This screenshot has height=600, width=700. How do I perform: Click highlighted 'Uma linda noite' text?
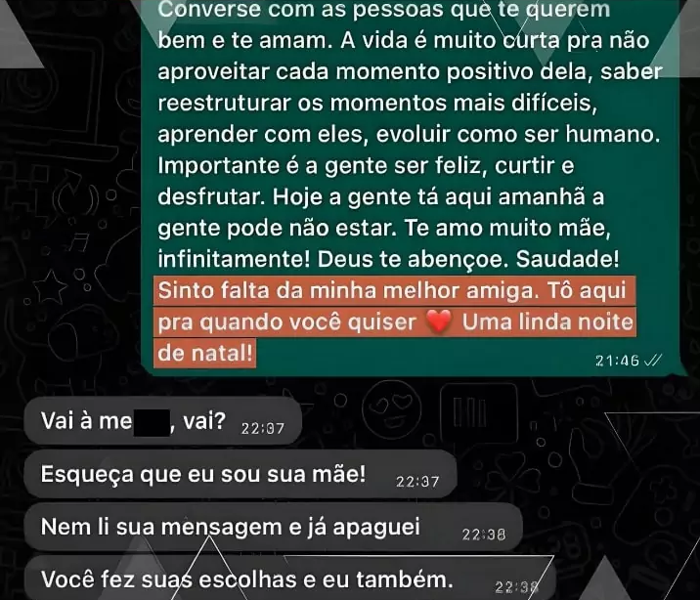pos(547,321)
